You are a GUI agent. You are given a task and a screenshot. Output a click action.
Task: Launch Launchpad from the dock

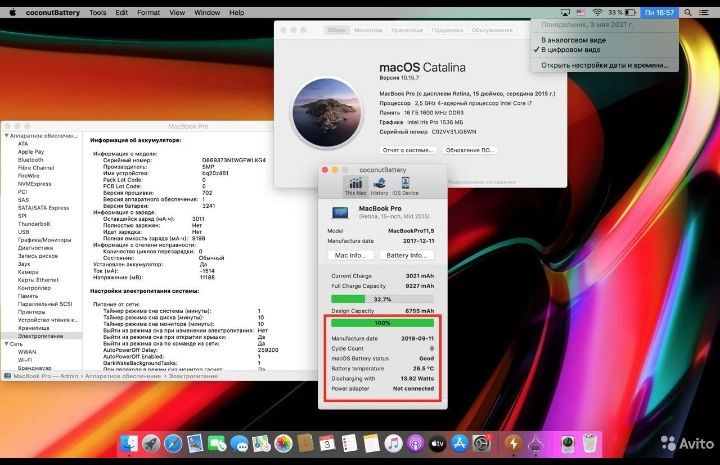point(151,444)
